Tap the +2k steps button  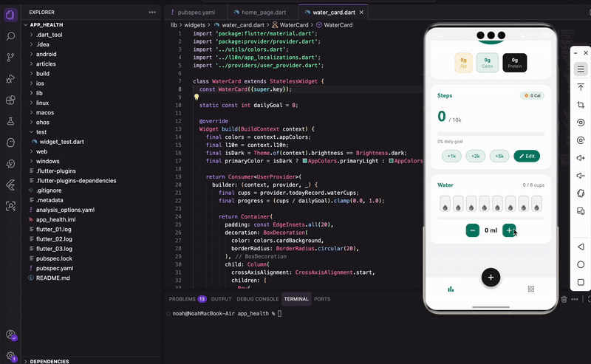(x=475, y=156)
